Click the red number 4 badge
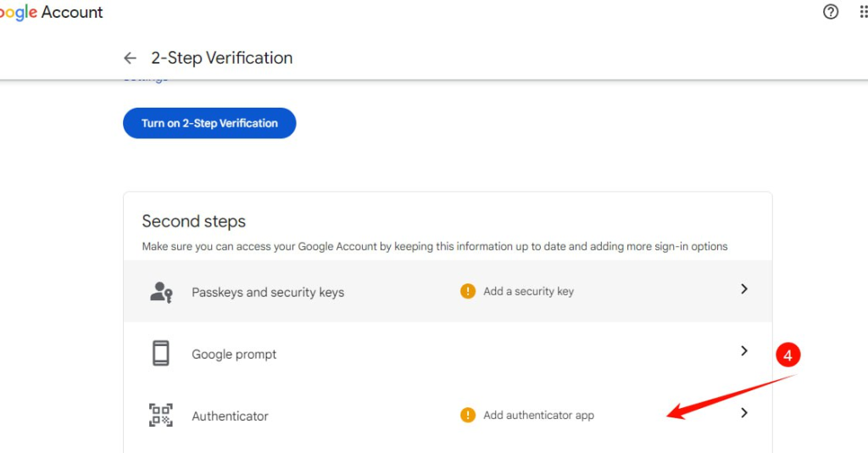Screen dimensions: 868x453 pyautogui.click(x=787, y=355)
